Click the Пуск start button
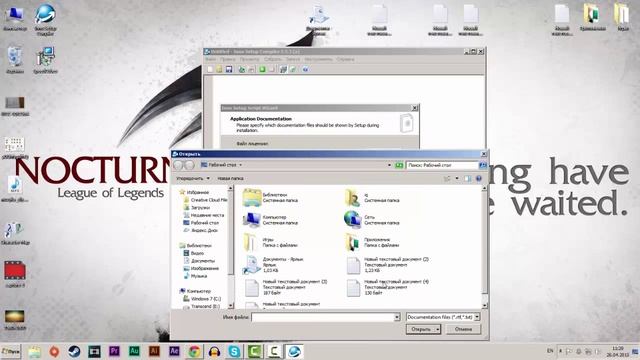 coord(11,351)
